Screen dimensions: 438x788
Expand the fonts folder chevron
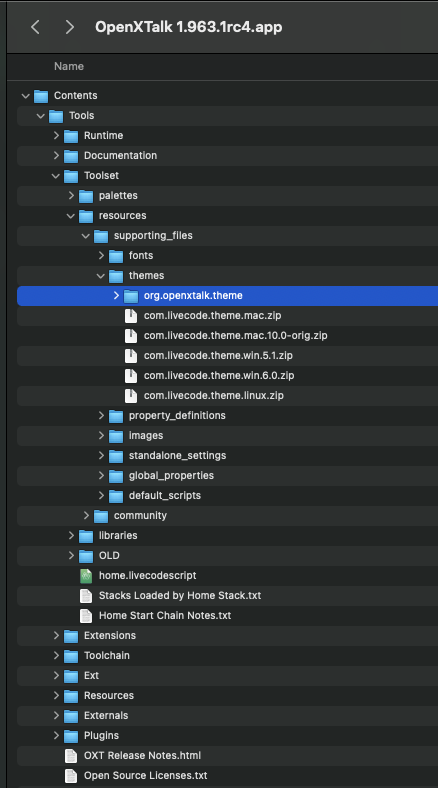(x=101, y=255)
